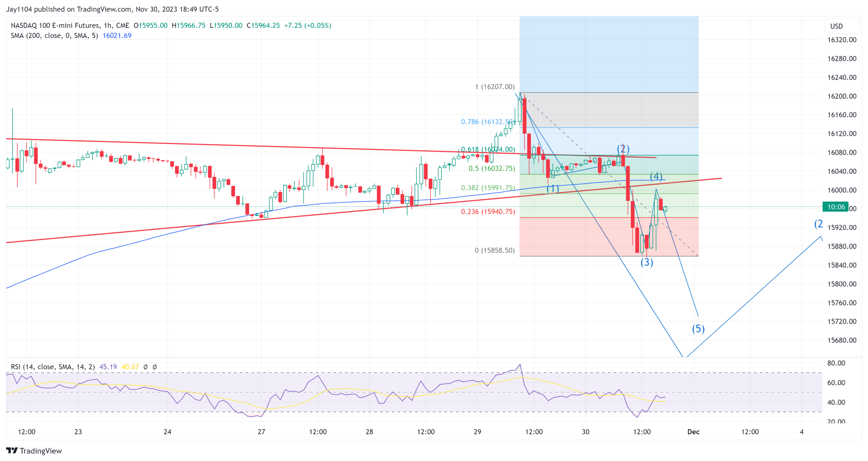Click the Fibonacci label 0 (15858.50)

coord(494,250)
